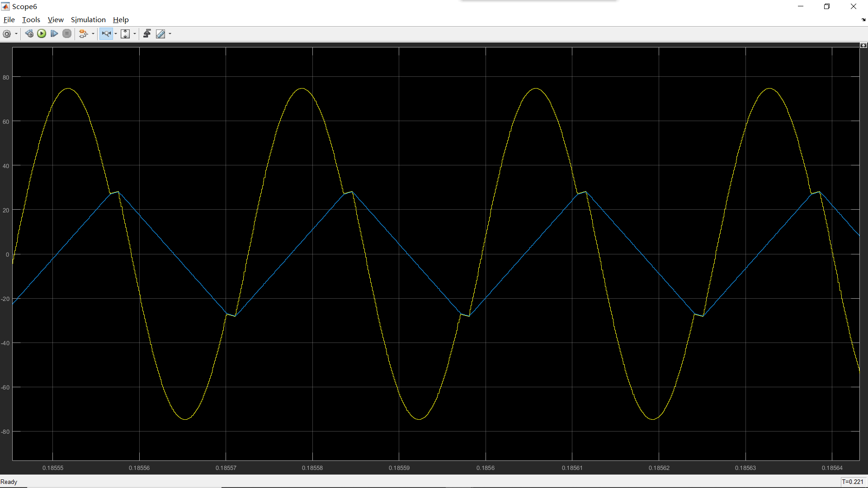This screenshot has width=868, height=488.
Task: Open scope Configuration Properties gear icon
Action: pos(7,34)
